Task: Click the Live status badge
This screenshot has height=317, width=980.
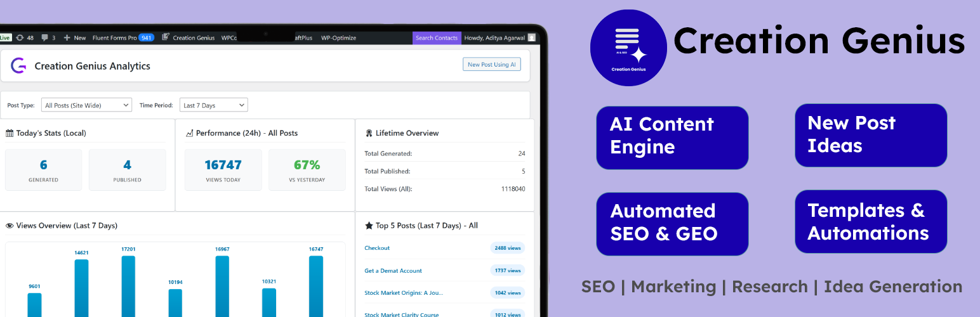Action: pyautogui.click(x=5, y=38)
